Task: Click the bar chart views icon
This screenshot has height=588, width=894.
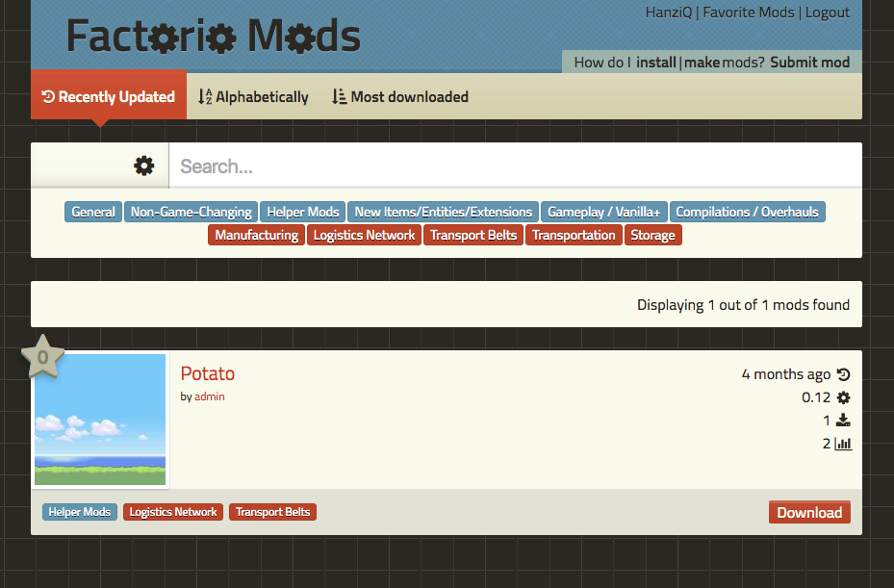Action: pyautogui.click(x=843, y=444)
